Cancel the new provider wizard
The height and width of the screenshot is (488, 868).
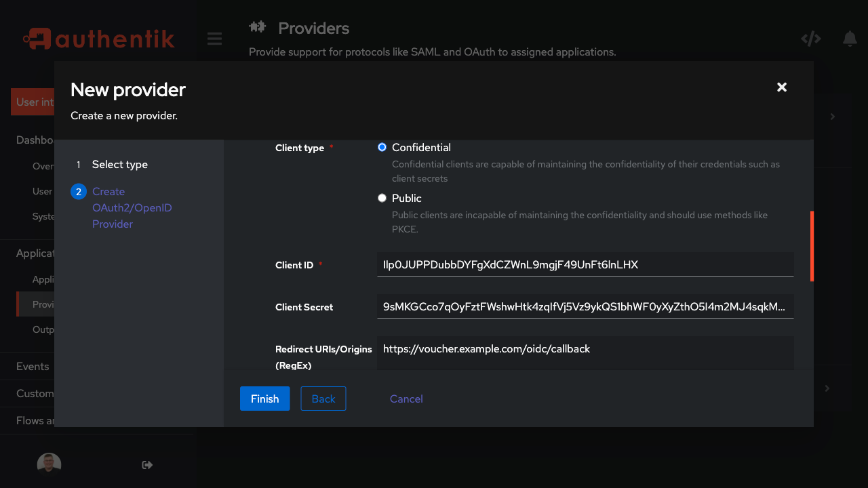[406, 399]
